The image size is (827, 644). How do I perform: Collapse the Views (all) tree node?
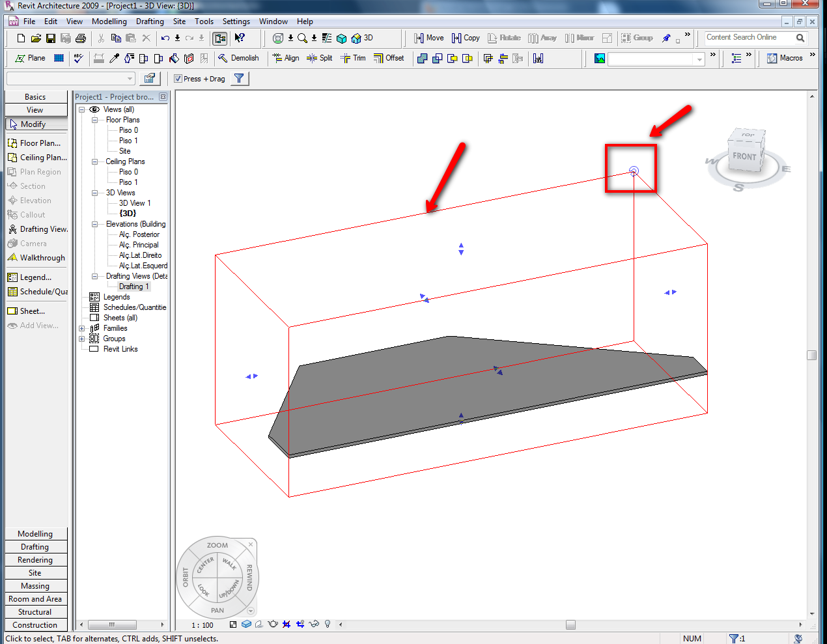point(82,109)
